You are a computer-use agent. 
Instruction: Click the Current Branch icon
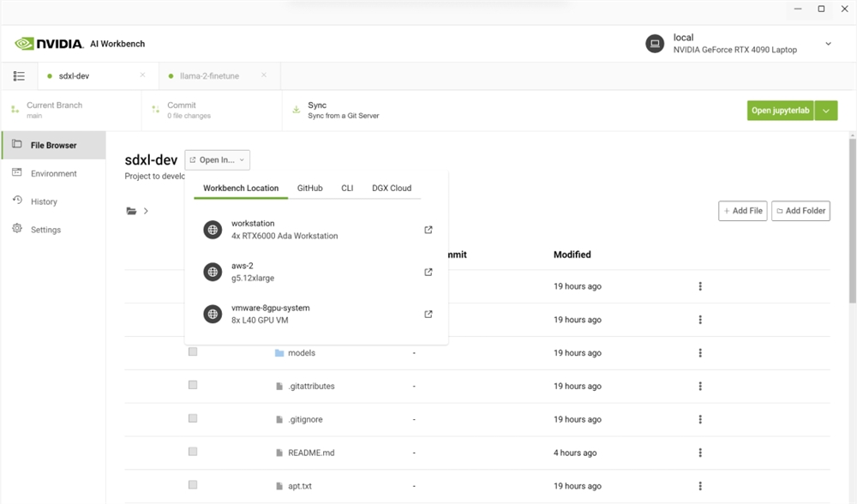coord(15,110)
